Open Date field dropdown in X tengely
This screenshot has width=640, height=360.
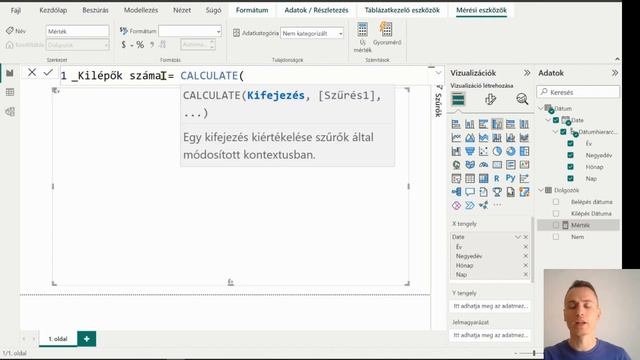pyautogui.click(x=518, y=237)
